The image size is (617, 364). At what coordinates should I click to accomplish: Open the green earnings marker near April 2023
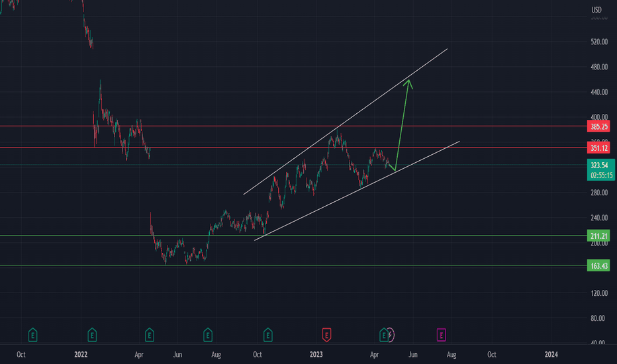click(383, 335)
